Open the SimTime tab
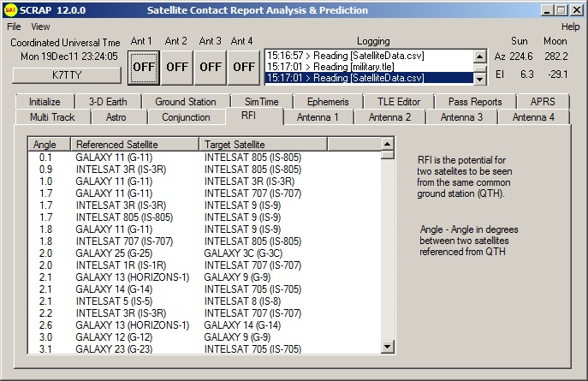Viewport: 588px width, 381px height. coord(261,102)
